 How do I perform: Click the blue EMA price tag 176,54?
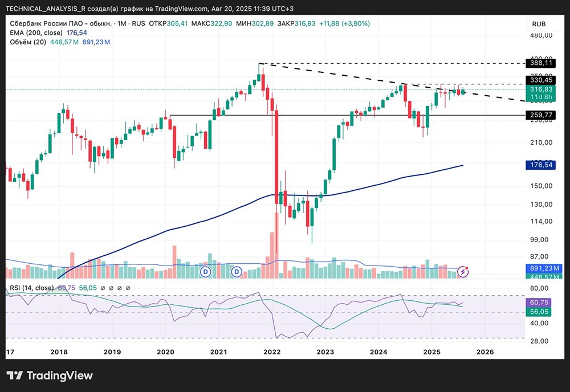(x=541, y=165)
